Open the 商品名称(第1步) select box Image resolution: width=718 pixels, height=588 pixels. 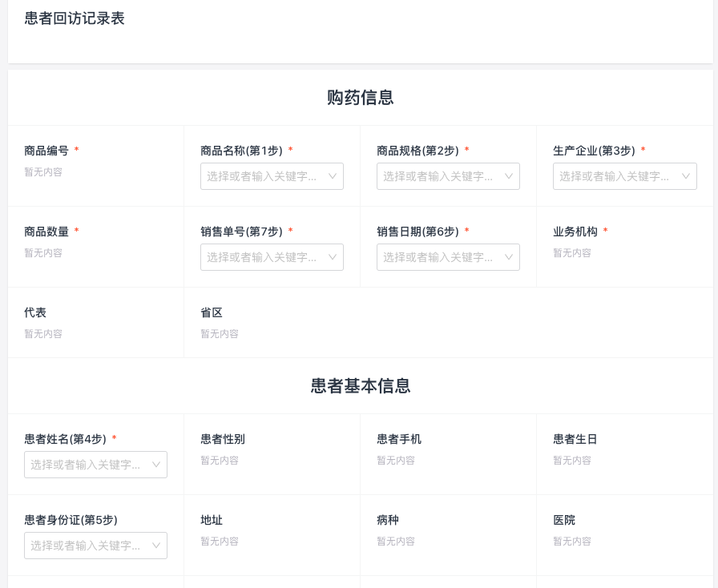point(263,176)
